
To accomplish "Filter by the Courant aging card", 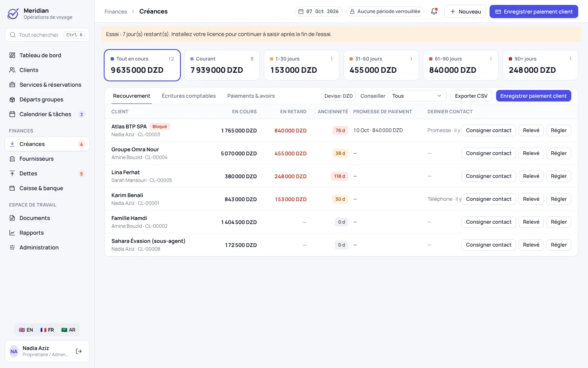I will click(222, 65).
